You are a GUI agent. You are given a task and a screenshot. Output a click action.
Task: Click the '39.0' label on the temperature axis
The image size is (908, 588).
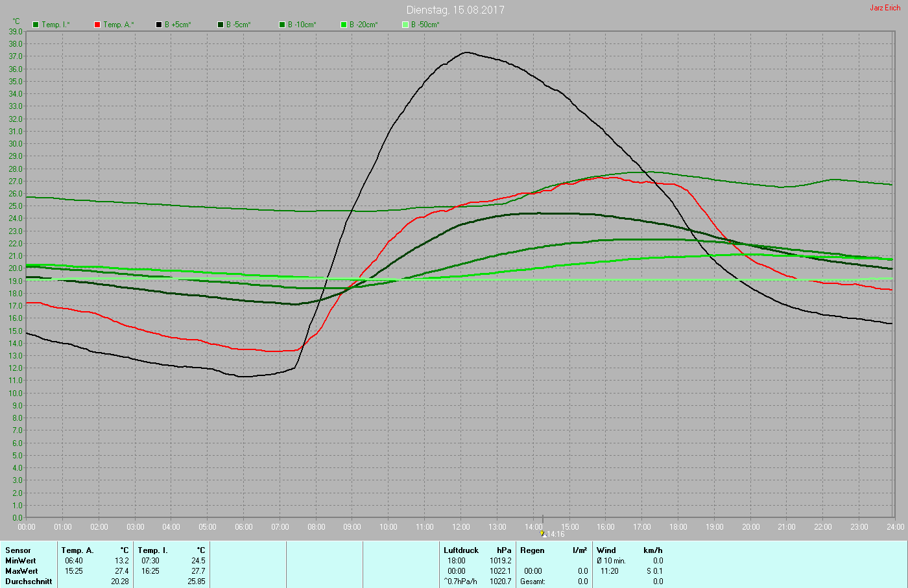(x=16, y=31)
